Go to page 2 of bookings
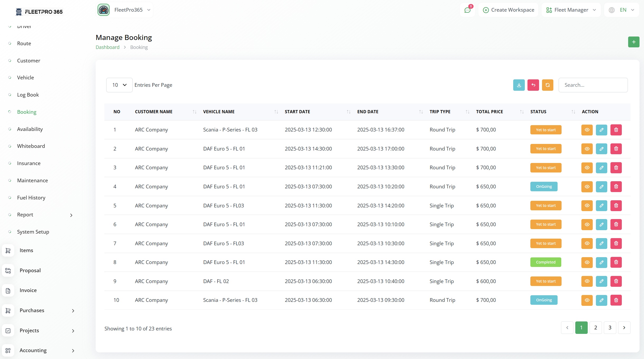The height and width of the screenshot is (359, 644). (x=595, y=328)
